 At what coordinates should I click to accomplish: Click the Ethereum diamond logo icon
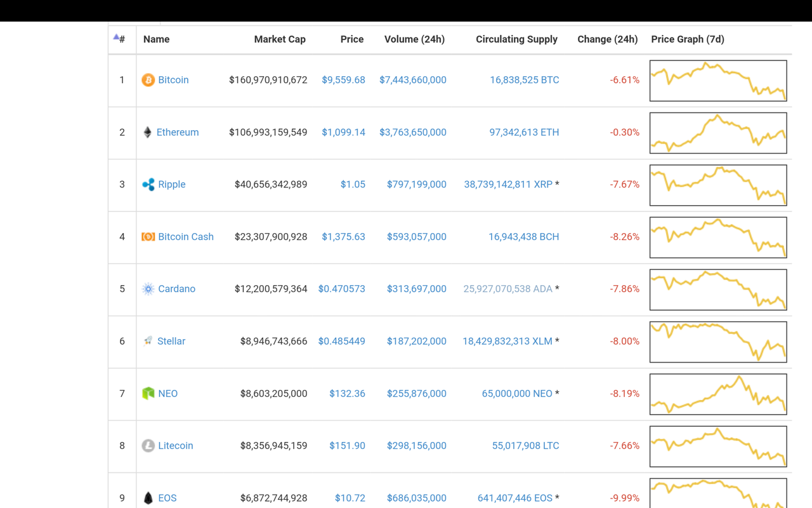pyautogui.click(x=147, y=132)
